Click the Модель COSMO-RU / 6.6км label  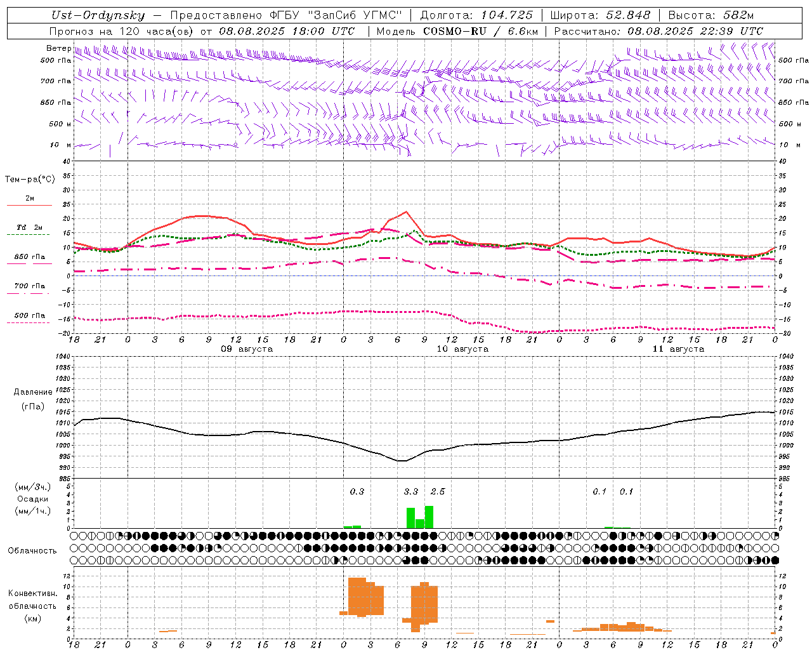tap(457, 31)
